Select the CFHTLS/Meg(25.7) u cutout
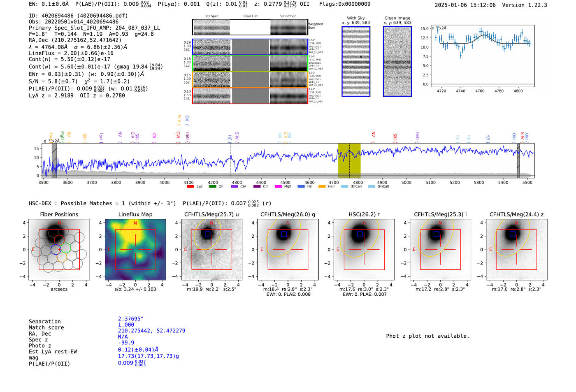The height and width of the screenshot is (392, 576). point(211,250)
